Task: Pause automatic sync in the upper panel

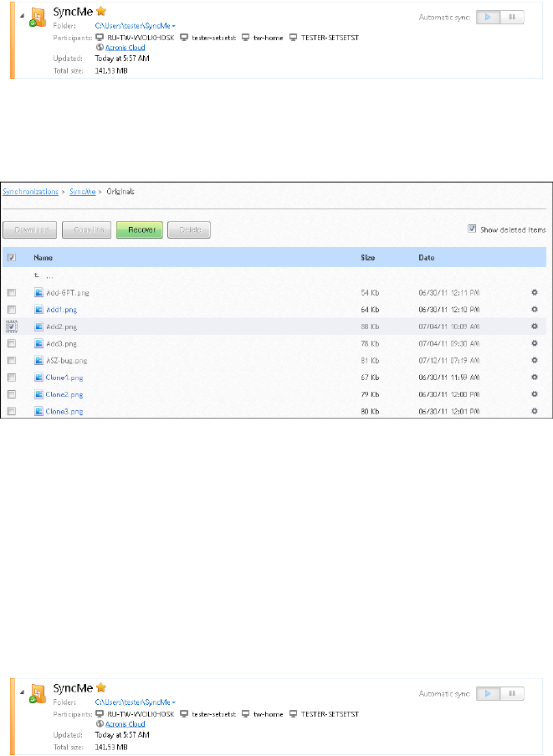Action: [x=512, y=17]
